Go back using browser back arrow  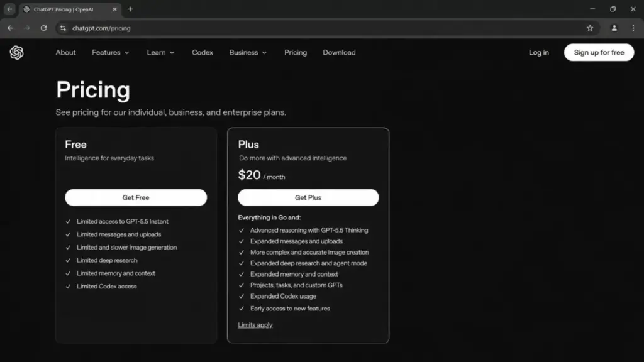(10, 28)
